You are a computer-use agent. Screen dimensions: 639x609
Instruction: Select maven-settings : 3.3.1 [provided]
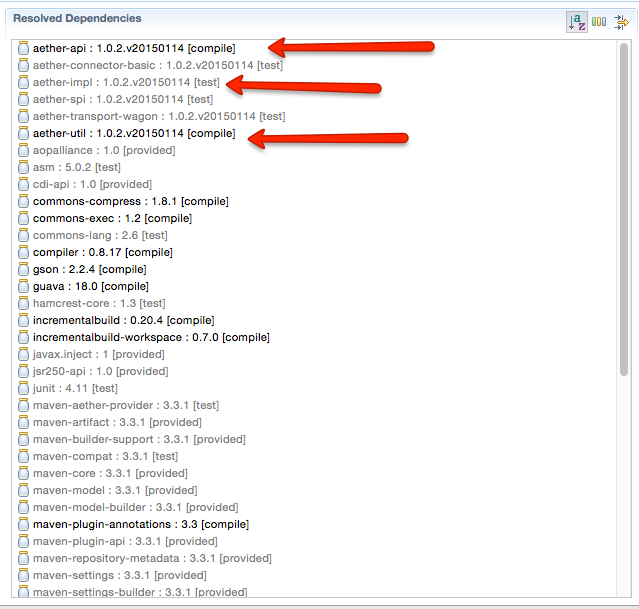pyautogui.click(x=120, y=575)
